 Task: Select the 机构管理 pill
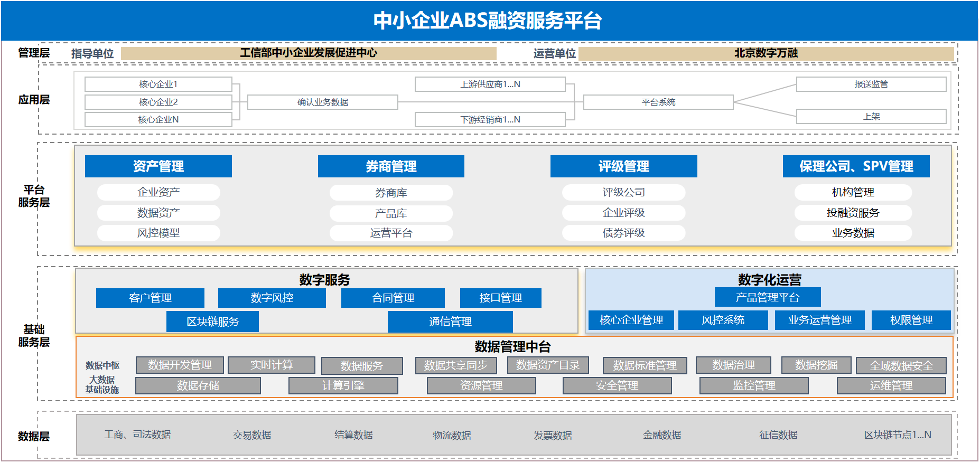click(853, 192)
